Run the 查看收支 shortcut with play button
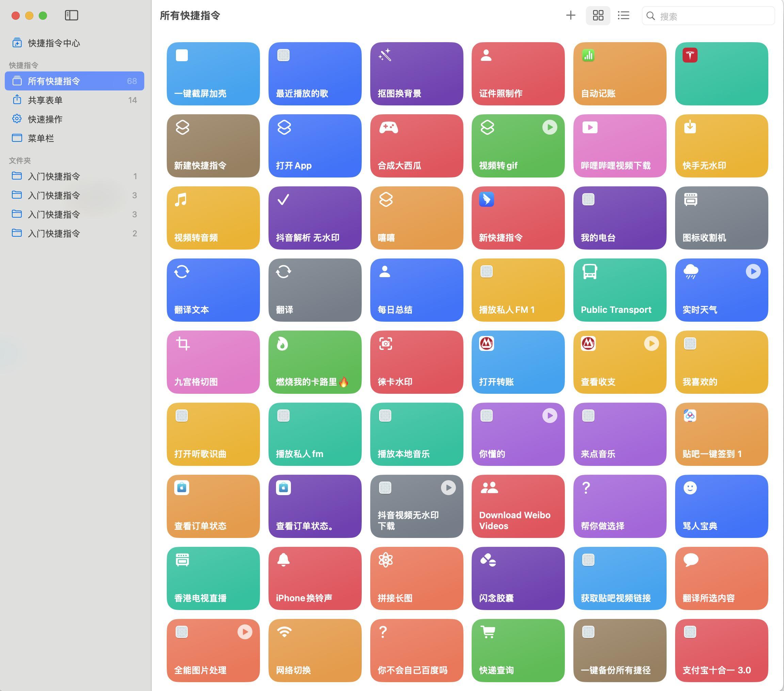This screenshot has width=784, height=691. point(651,343)
